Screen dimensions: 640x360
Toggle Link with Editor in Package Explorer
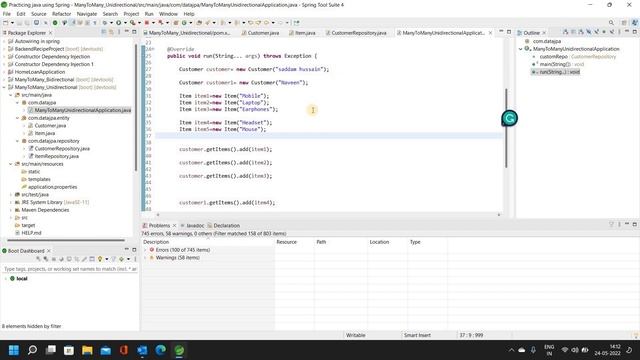[x=111, y=32]
